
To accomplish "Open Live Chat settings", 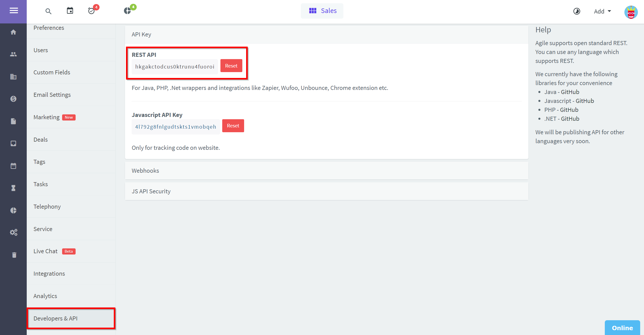I will [x=71, y=251].
